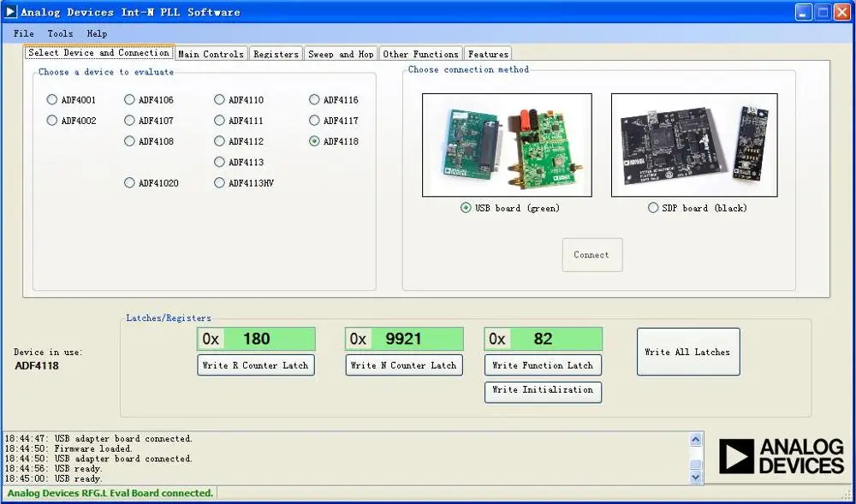Screen dimensions: 856x504
Task: Open the File menu
Action: (x=23, y=33)
